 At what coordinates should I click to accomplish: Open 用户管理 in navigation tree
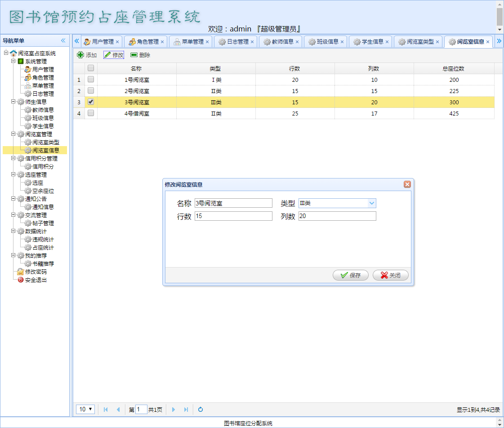point(43,69)
